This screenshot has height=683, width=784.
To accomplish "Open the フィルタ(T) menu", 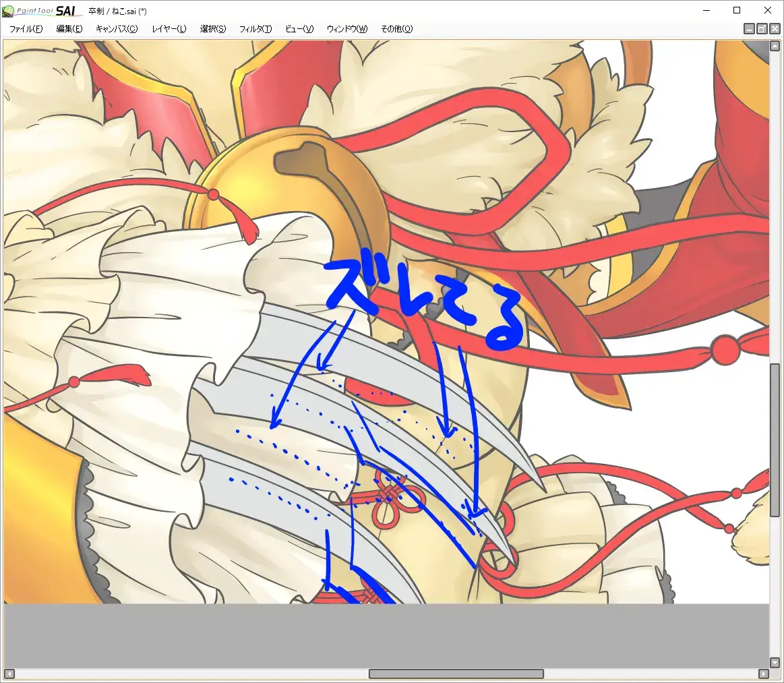I will (x=255, y=29).
